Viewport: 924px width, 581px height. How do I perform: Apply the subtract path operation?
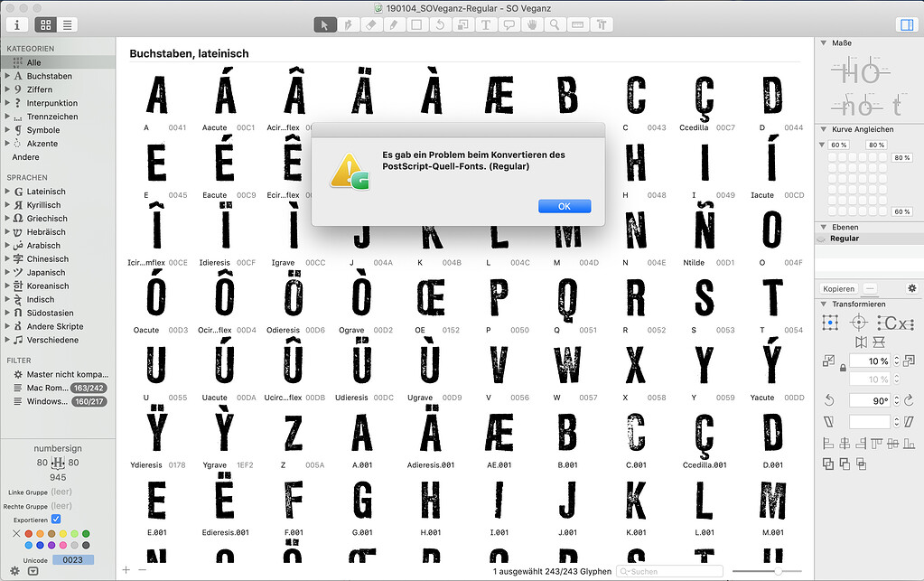(845, 464)
